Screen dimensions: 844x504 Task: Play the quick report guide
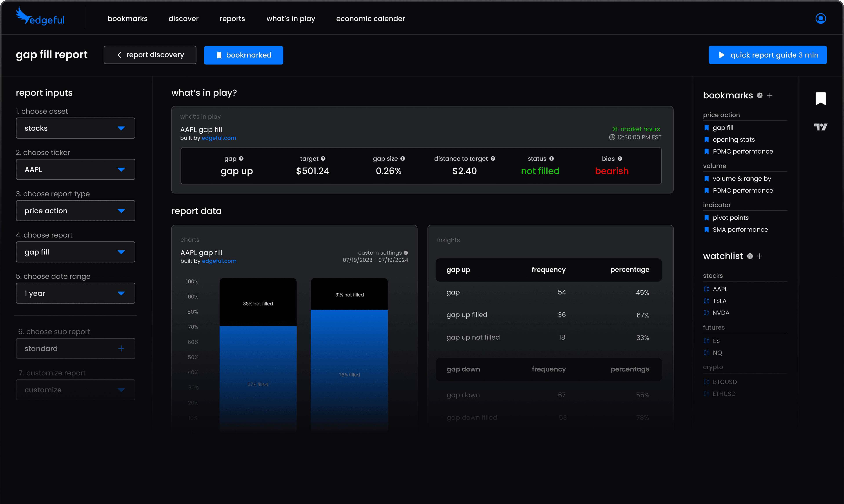click(x=768, y=55)
